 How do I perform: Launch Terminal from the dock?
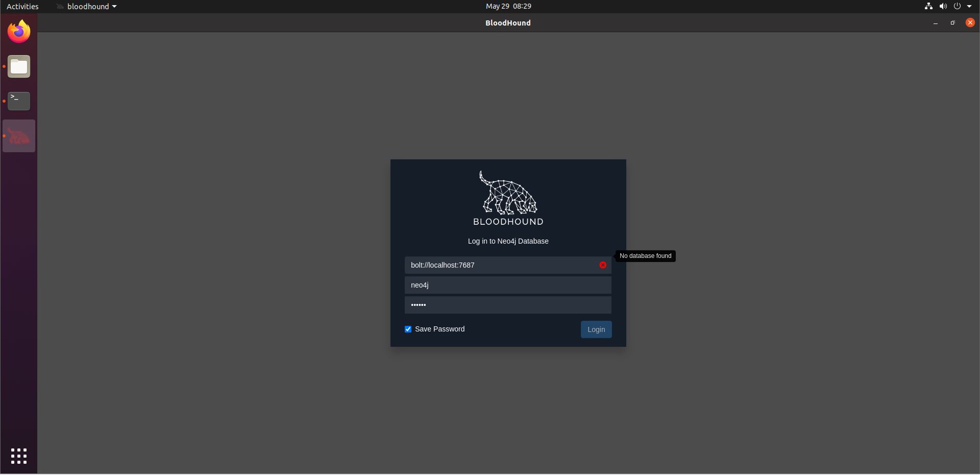19,101
